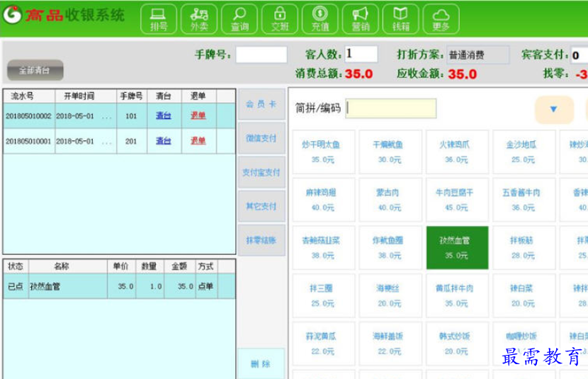Add dish 蒜泥黄瓜 22.0元
This screenshot has height=379, width=588.
[323, 344]
